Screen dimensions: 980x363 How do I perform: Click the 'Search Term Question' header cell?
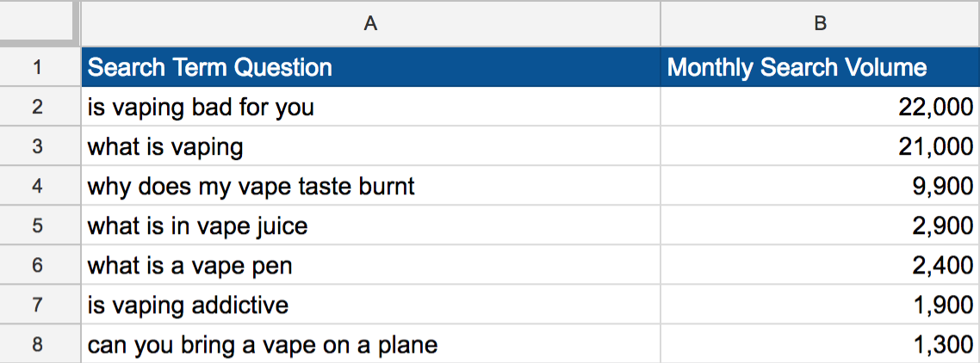click(x=370, y=67)
